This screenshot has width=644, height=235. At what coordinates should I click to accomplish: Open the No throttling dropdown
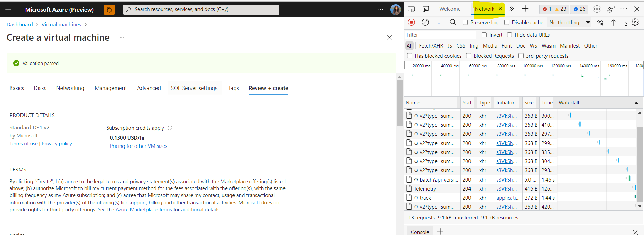[569, 23]
